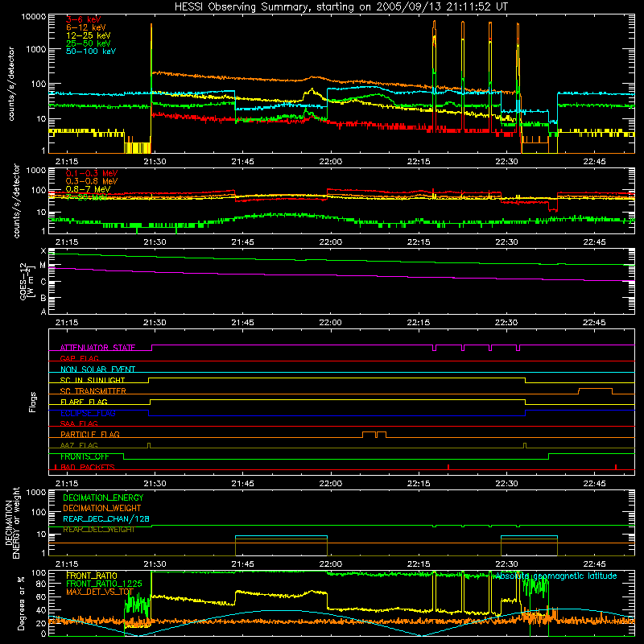Click the REAR_DEC_CHAN/128 legend label
Viewport: 644px width, 644px height.
[x=106, y=519]
